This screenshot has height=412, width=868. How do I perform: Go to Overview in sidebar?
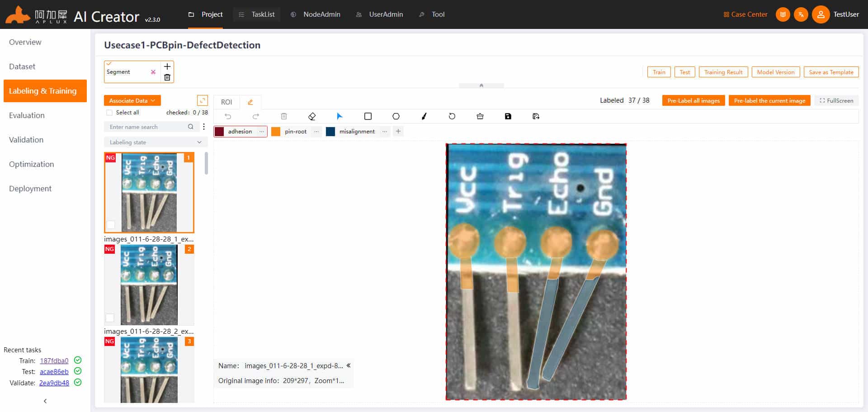point(25,42)
